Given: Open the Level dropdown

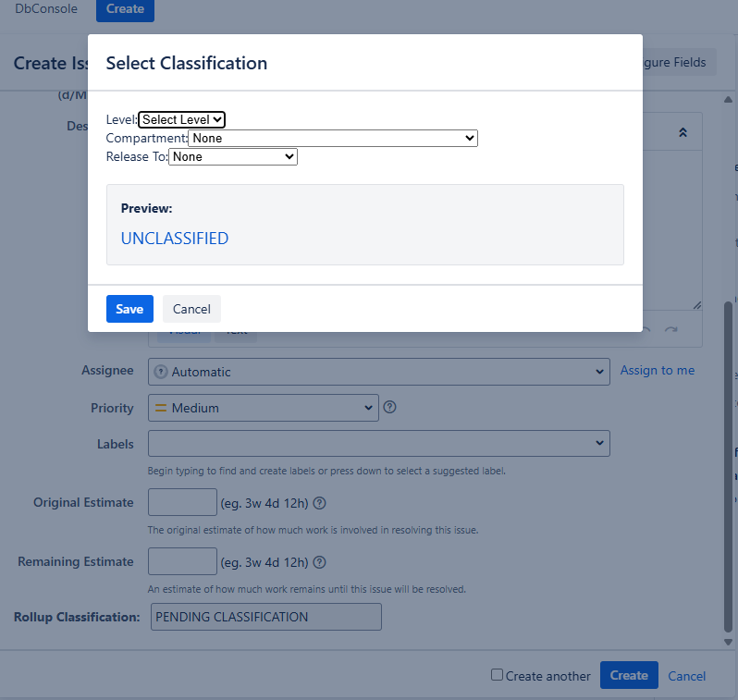Looking at the screenshot, I should point(181,119).
